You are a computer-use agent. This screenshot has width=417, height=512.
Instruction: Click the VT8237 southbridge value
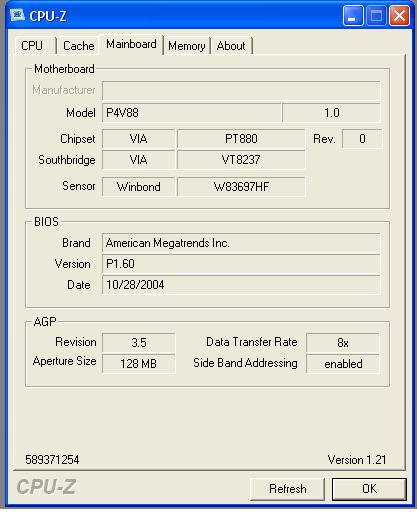coord(241,160)
